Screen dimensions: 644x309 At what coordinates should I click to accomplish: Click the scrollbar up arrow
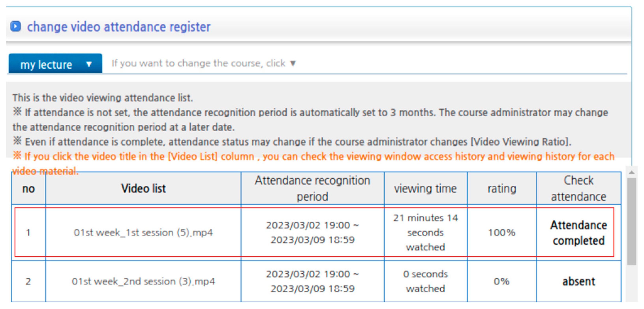[x=632, y=172]
